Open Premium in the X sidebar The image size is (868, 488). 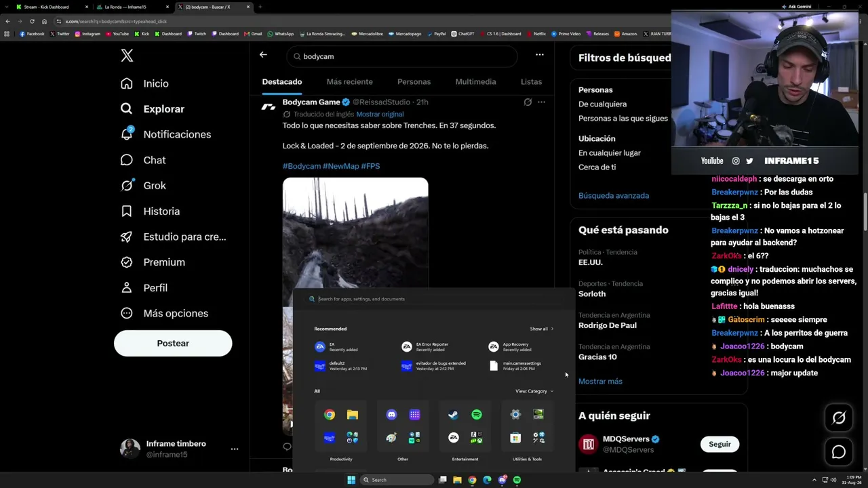152,262
